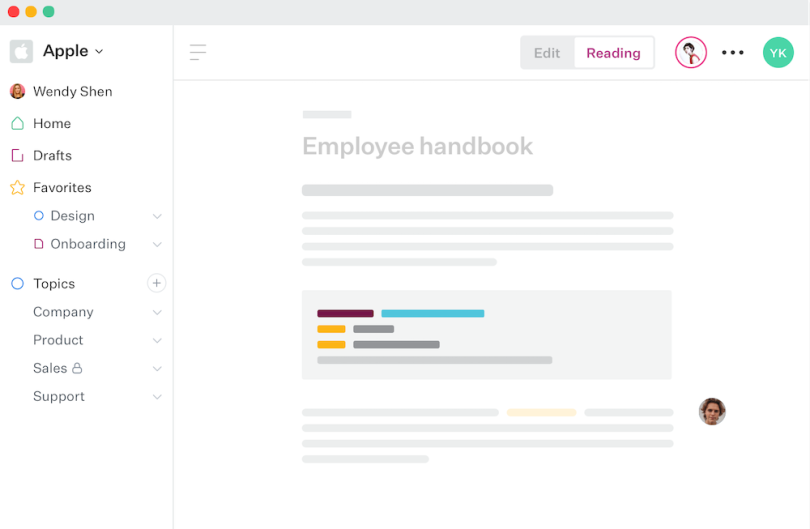The width and height of the screenshot is (810, 529).
Task: Click the lock icon next to Sales
Action: pyautogui.click(x=77, y=368)
